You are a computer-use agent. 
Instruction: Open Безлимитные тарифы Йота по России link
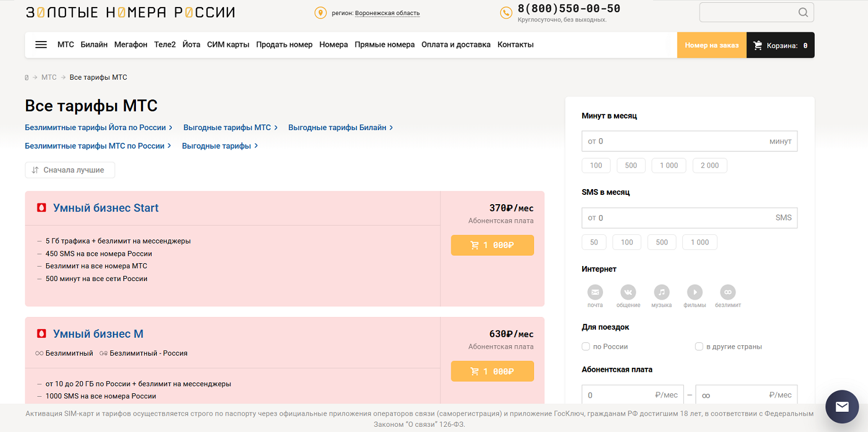pos(99,127)
